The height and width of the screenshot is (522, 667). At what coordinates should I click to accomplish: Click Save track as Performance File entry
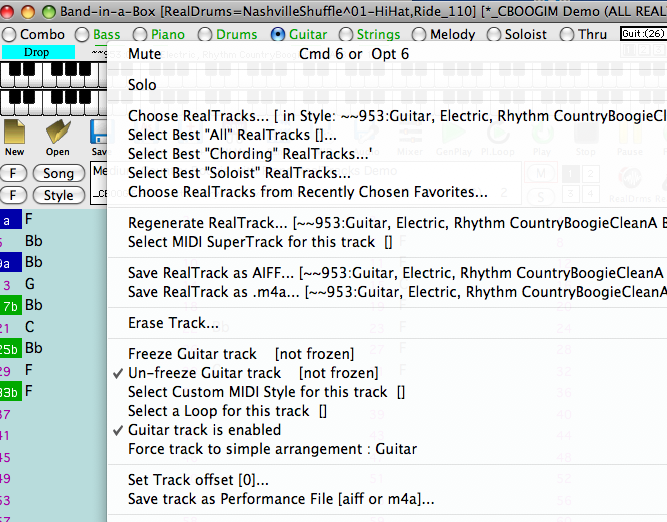click(387, 499)
